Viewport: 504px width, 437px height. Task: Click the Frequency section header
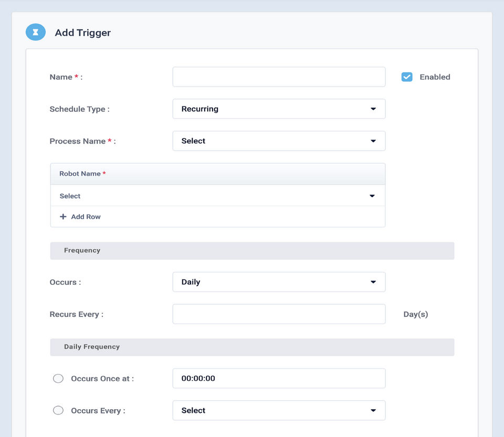click(x=252, y=251)
